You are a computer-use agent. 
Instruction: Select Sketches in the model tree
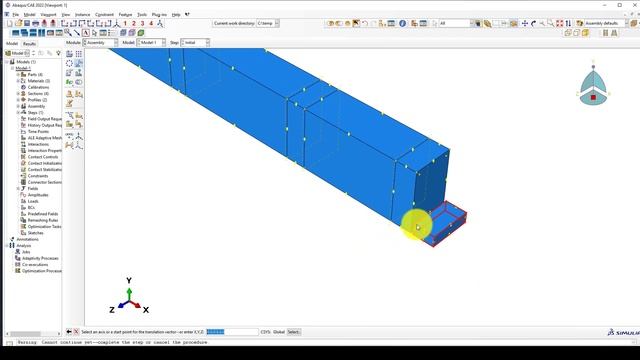[x=36, y=233]
